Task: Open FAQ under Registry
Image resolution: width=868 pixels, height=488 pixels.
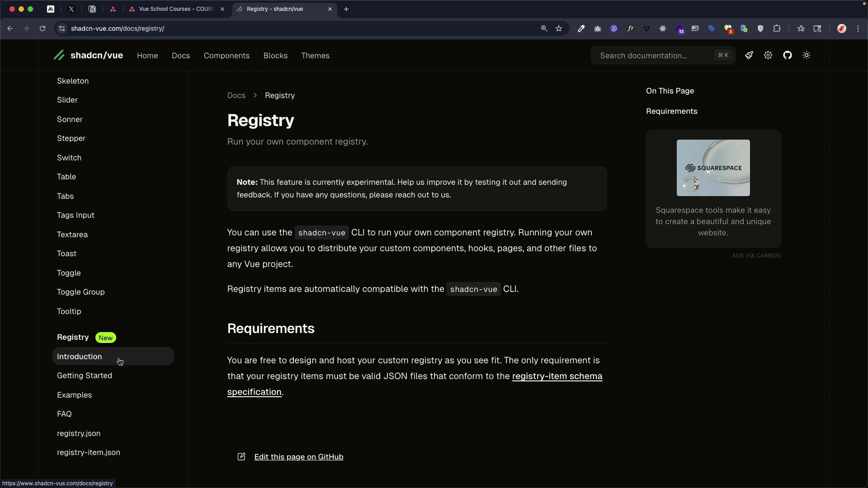Action: (x=64, y=414)
